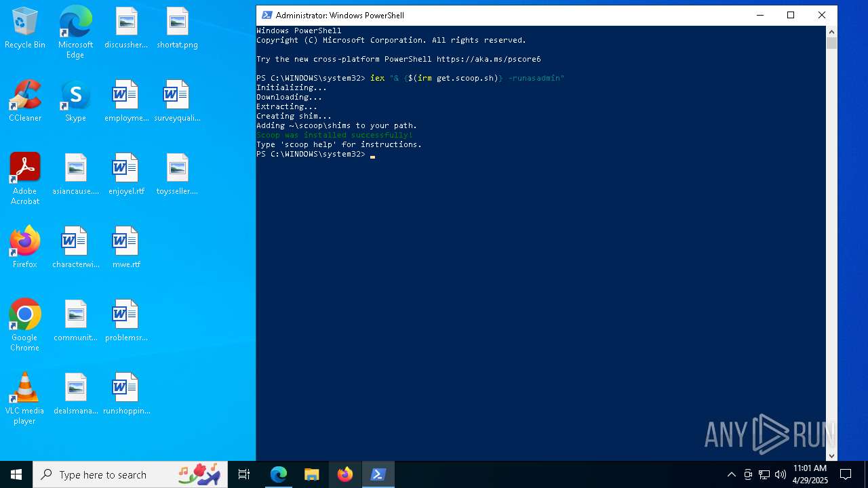This screenshot has height=488, width=868.
Task: Select the employme Word document icon
Action: [x=126, y=102]
